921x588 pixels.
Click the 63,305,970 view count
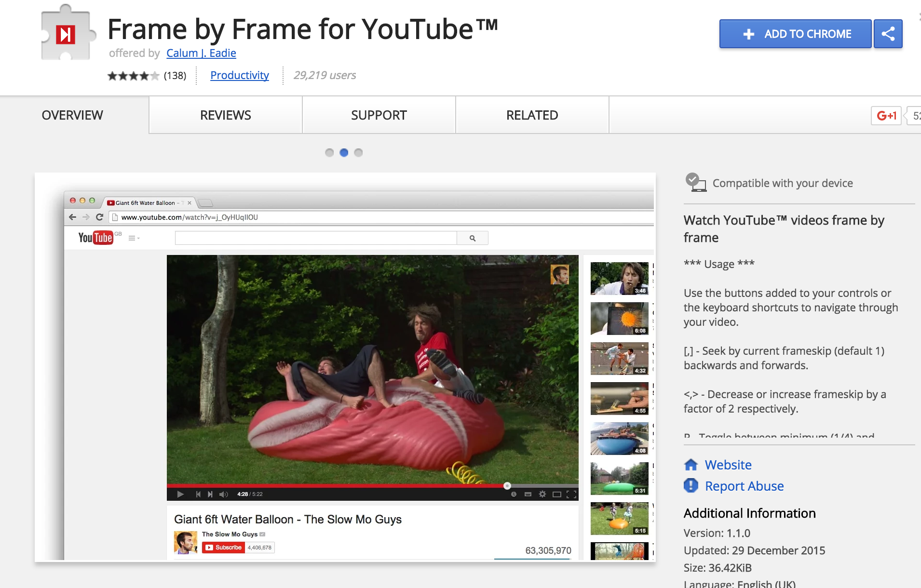pos(548,550)
